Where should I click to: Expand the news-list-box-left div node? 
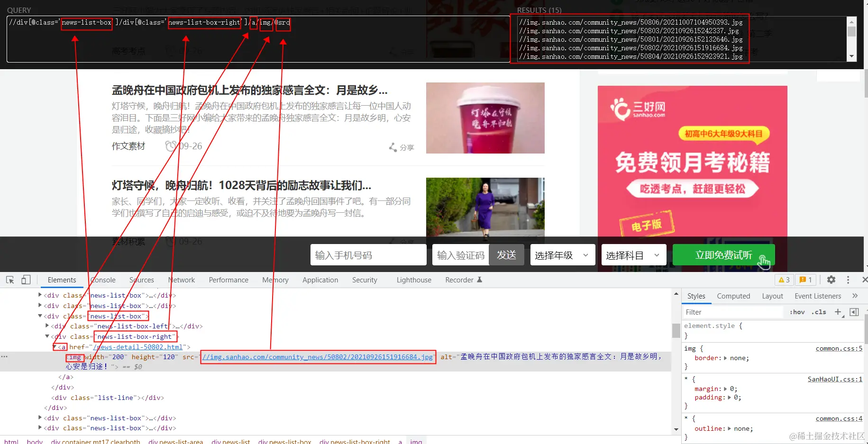tap(47, 326)
